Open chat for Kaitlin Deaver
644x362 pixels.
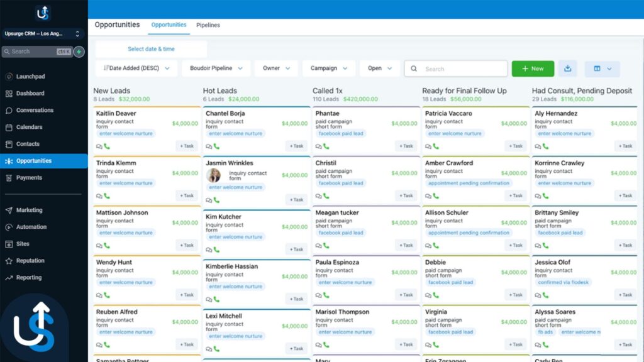click(99, 146)
